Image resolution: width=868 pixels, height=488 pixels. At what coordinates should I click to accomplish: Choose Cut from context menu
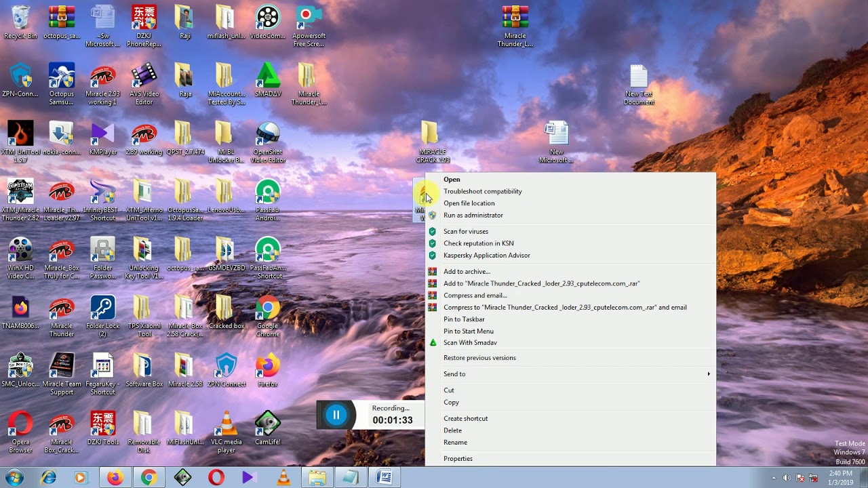[570, 390]
